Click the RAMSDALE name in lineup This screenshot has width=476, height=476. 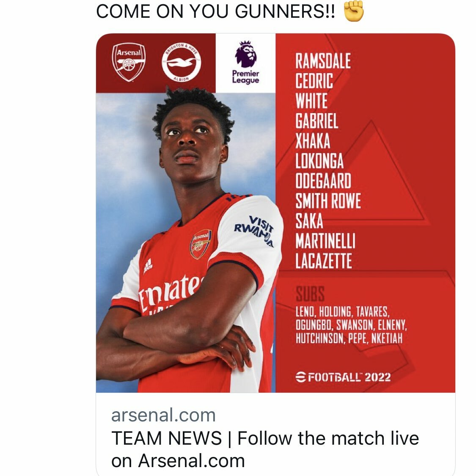click(323, 61)
